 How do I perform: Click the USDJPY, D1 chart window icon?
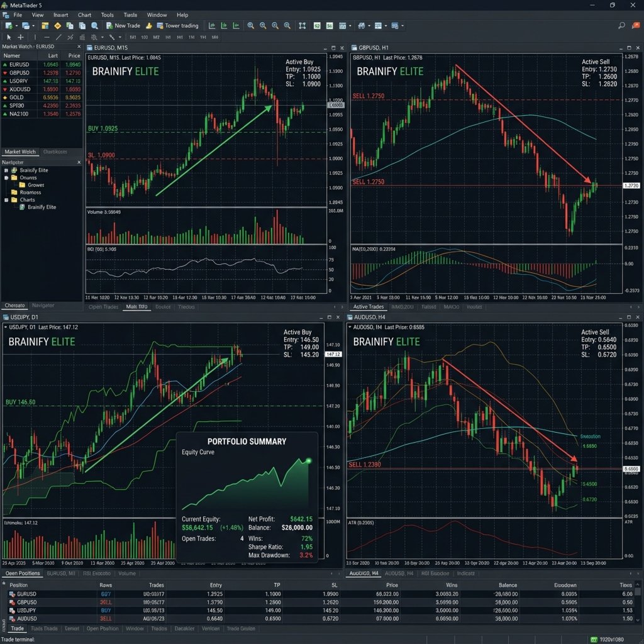(6, 317)
